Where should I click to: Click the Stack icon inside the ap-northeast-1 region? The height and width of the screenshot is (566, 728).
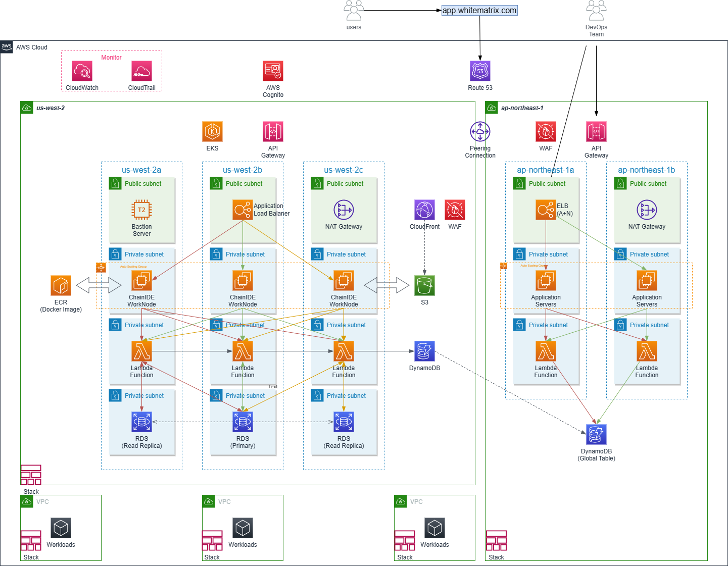click(496, 541)
